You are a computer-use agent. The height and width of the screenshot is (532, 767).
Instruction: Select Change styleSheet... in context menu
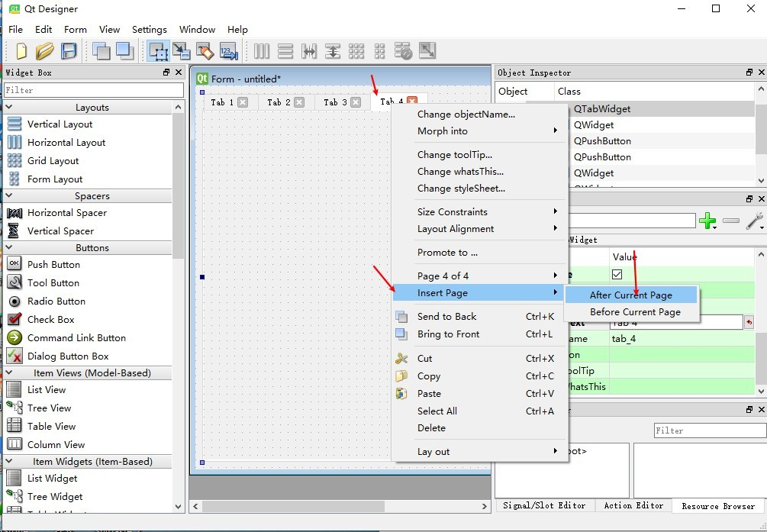(x=461, y=189)
